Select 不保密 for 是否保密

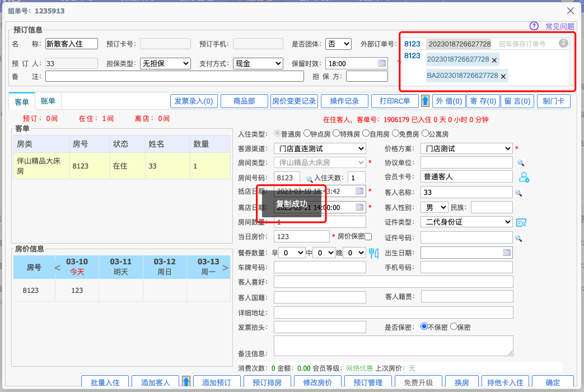click(x=424, y=326)
